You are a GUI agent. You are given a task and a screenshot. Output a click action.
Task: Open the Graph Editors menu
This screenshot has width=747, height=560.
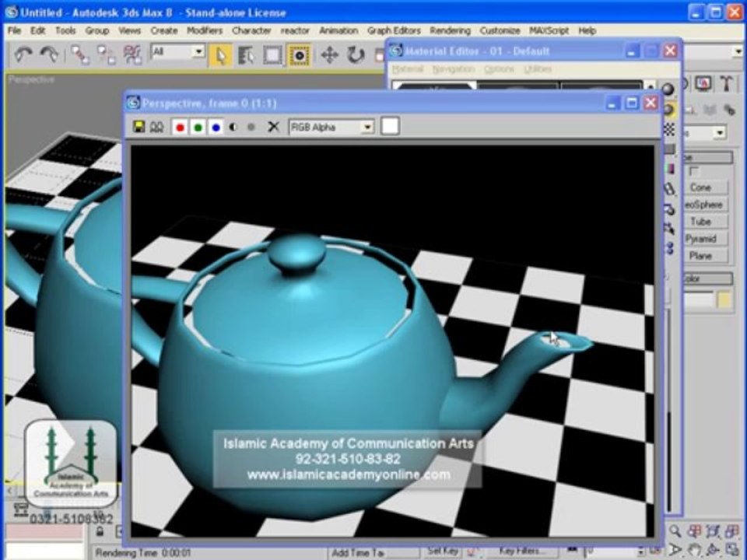[x=394, y=30]
